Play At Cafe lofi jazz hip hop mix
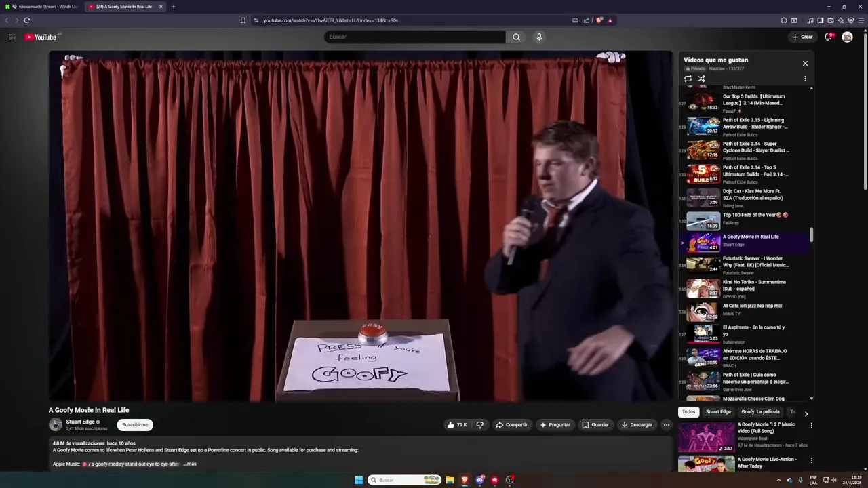 (x=745, y=312)
